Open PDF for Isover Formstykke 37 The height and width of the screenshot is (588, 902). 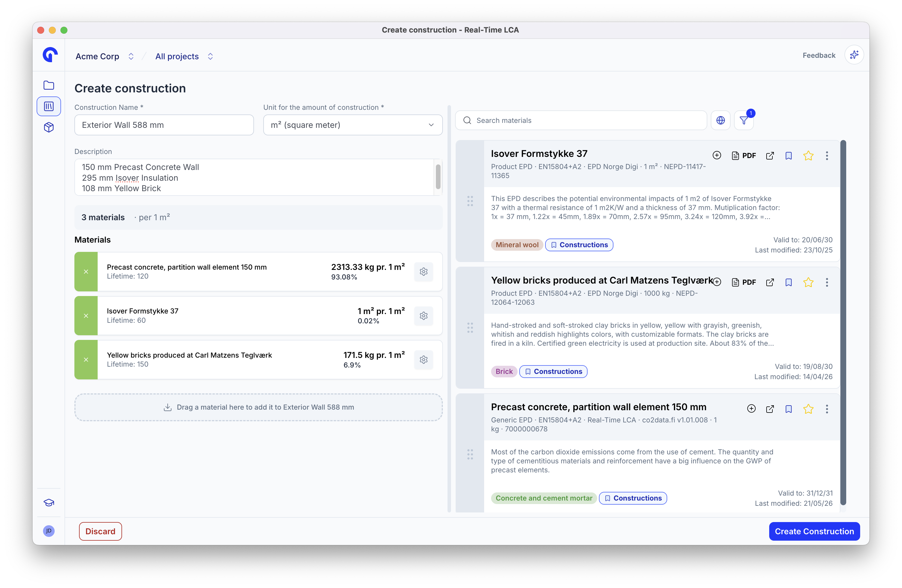(x=744, y=155)
